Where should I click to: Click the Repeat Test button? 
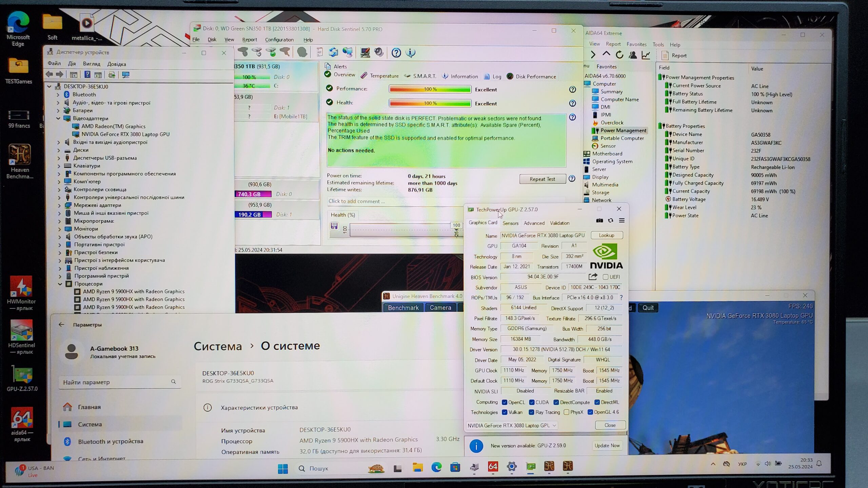coord(542,179)
